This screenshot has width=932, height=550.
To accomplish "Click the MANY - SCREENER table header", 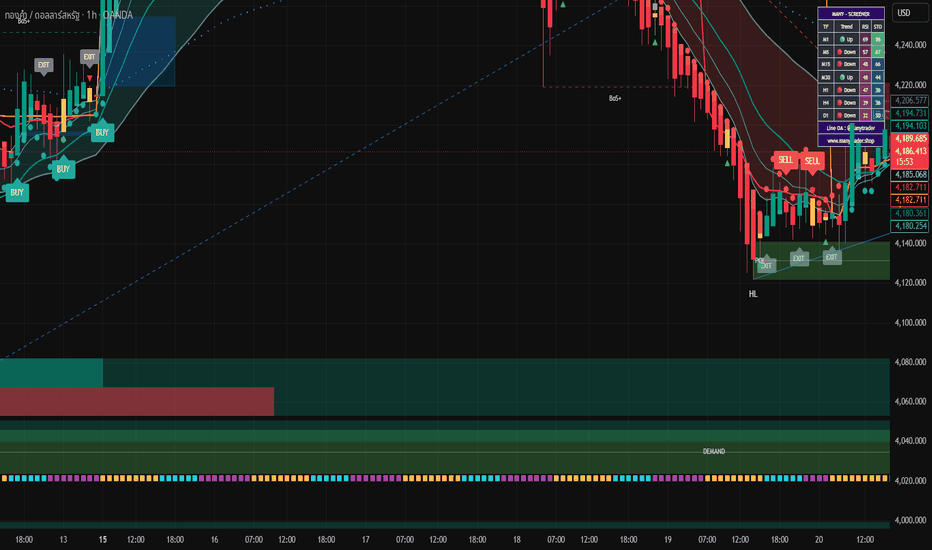I will pyautogui.click(x=851, y=14).
